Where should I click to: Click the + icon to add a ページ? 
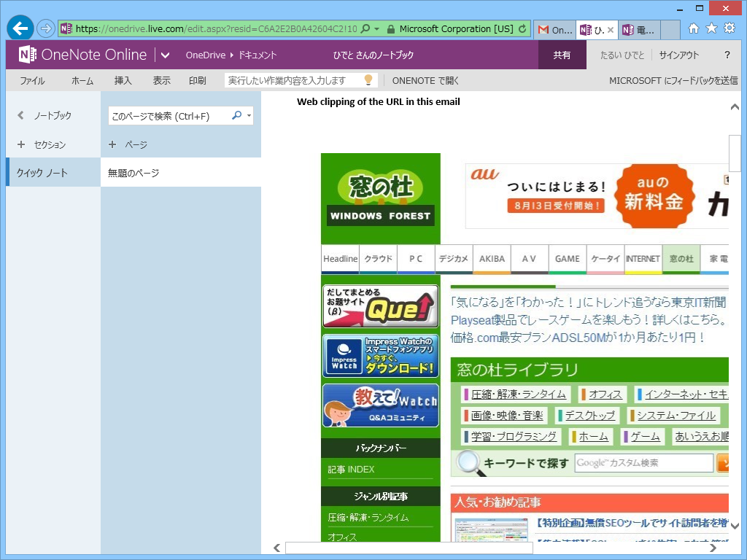(112, 144)
